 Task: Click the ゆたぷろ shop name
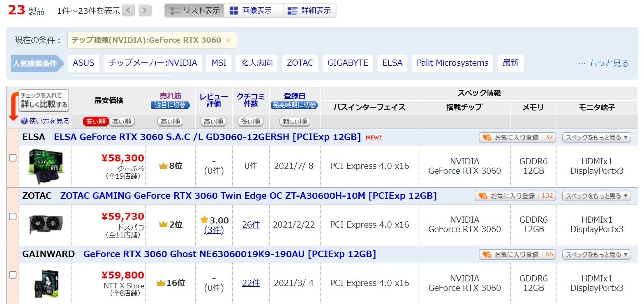(131, 168)
